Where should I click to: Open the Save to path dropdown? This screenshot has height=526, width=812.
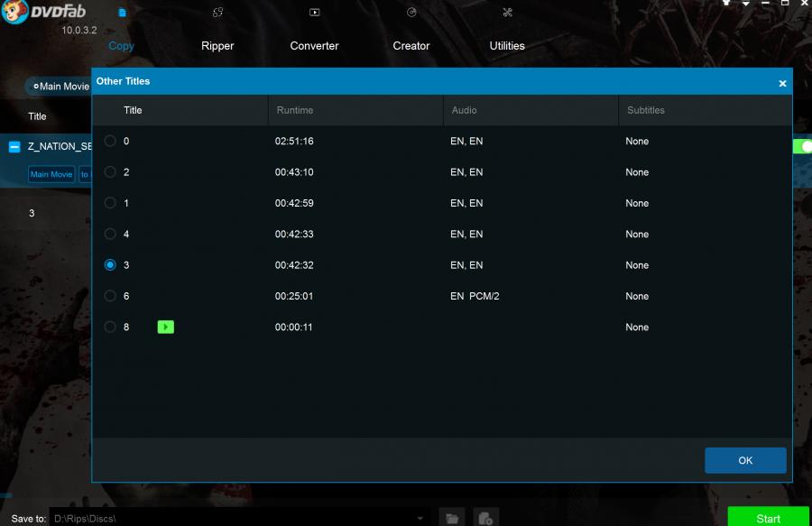click(420, 518)
